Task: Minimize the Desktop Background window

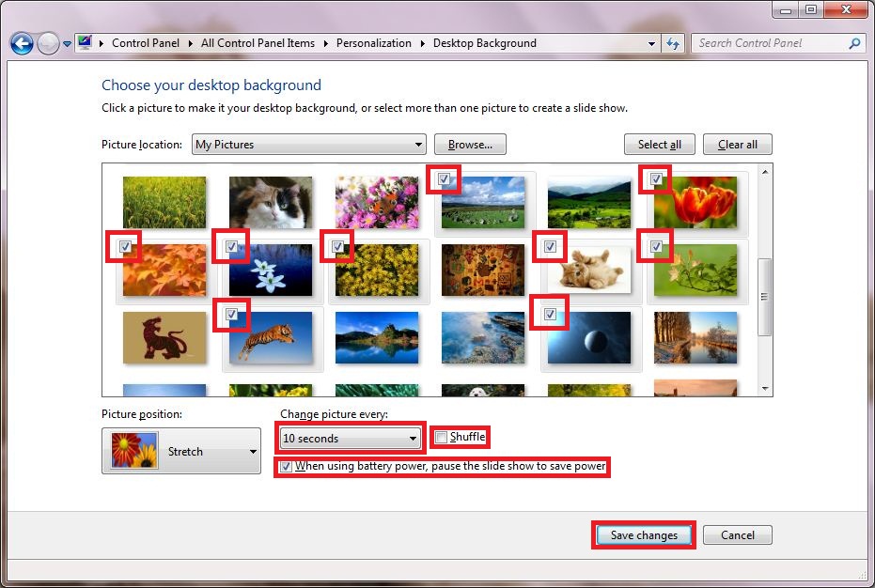Action: point(787,9)
